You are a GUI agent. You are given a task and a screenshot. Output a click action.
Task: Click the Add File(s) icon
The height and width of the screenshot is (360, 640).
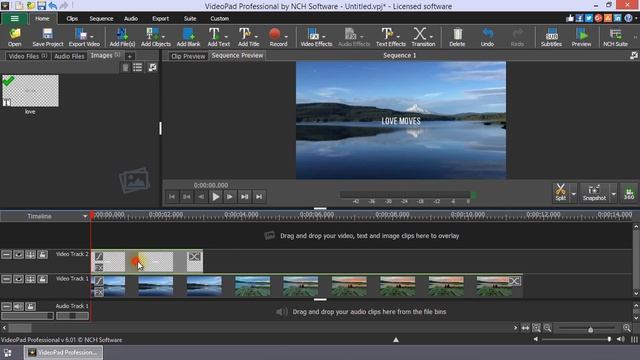tap(122, 37)
